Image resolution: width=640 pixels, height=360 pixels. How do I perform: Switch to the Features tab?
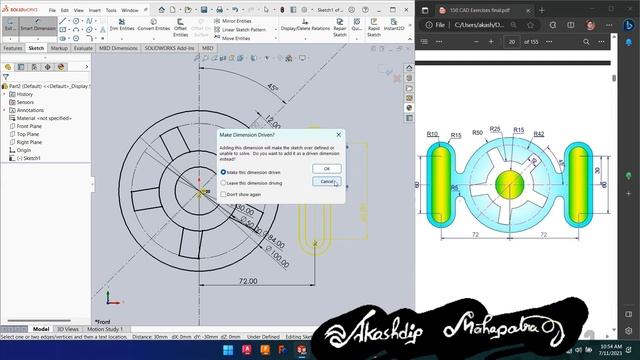point(13,48)
